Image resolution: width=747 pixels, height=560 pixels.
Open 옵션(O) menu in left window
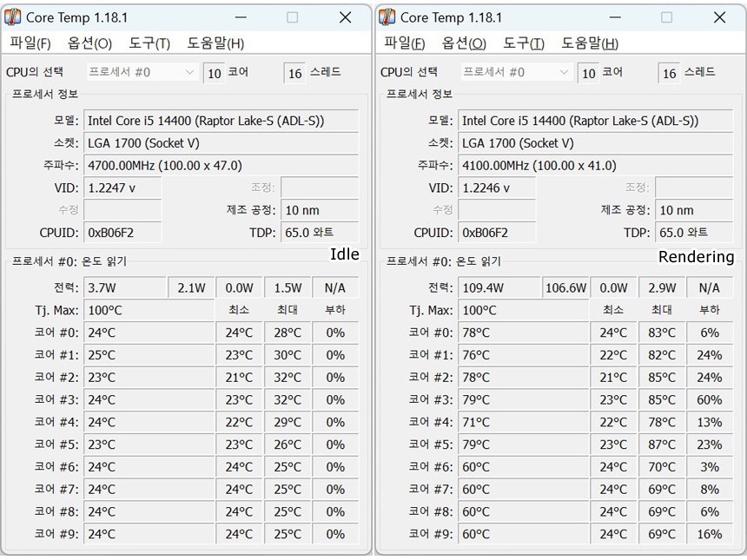[x=89, y=43]
